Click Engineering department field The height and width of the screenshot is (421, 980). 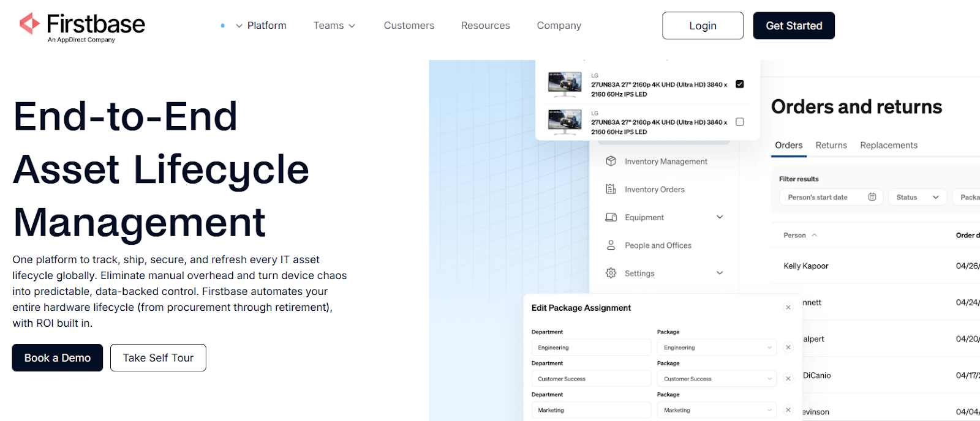tap(591, 348)
